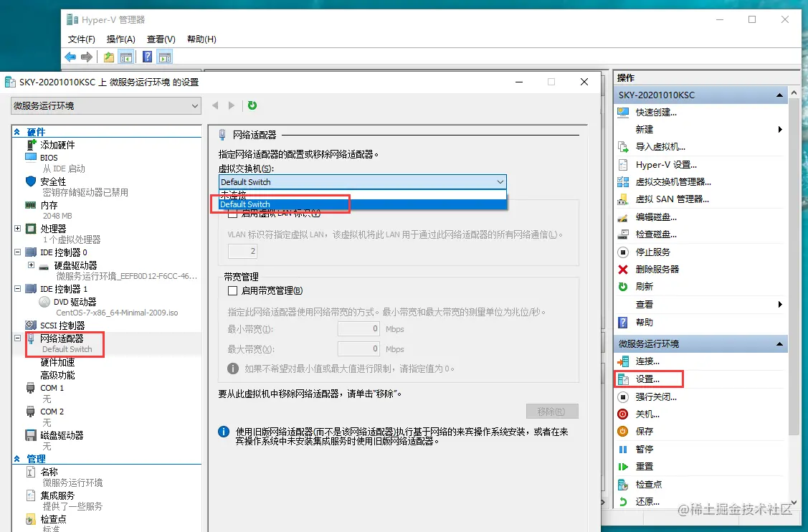Open 虚拟 SAN 管理器 action

pyautogui.click(x=672, y=199)
